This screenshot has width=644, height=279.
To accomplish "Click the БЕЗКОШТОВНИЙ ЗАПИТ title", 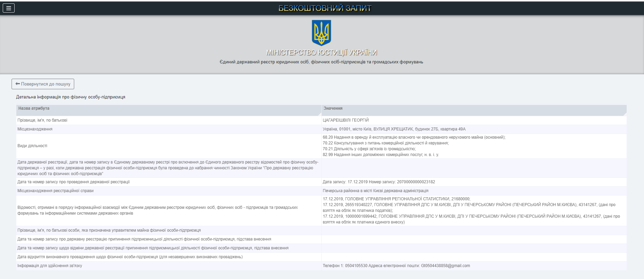I will 325,8.
